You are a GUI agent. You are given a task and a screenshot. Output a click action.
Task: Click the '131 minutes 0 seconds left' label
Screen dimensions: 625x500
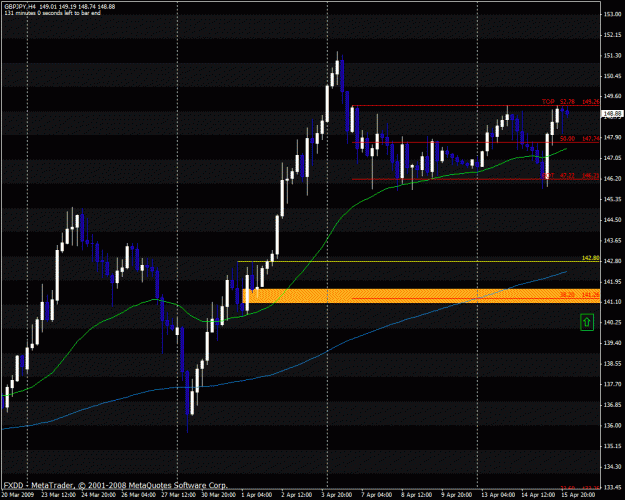52,13
